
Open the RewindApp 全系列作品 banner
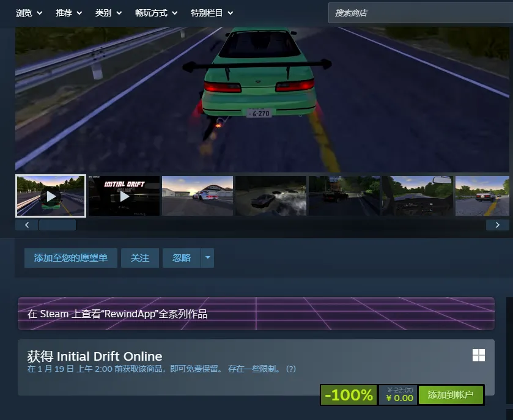256,314
